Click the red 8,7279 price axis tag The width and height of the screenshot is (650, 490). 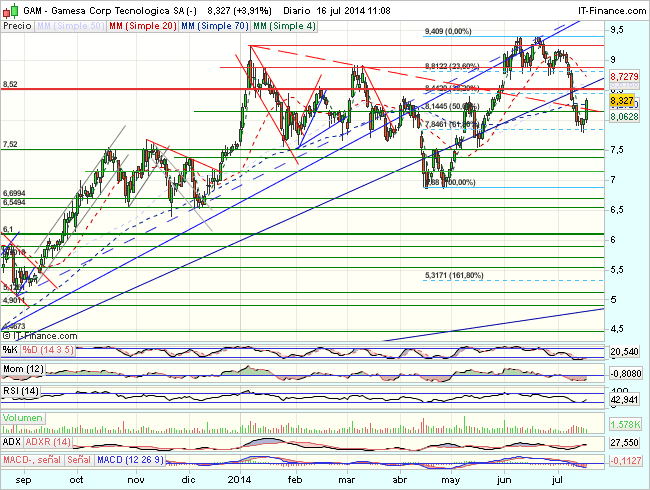(x=622, y=76)
